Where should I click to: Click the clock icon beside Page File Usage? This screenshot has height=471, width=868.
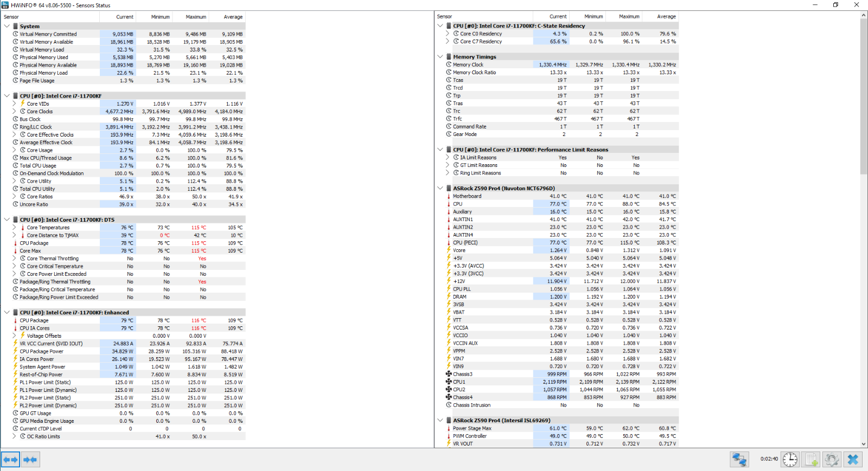pyautogui.click(x=16, y=81)
